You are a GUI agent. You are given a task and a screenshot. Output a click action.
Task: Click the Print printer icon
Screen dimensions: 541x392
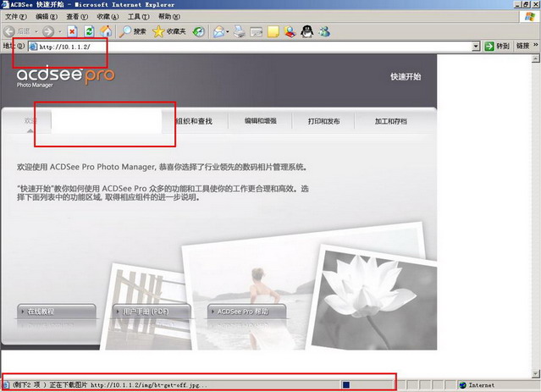pyautogui.click(x=240, y=31)
